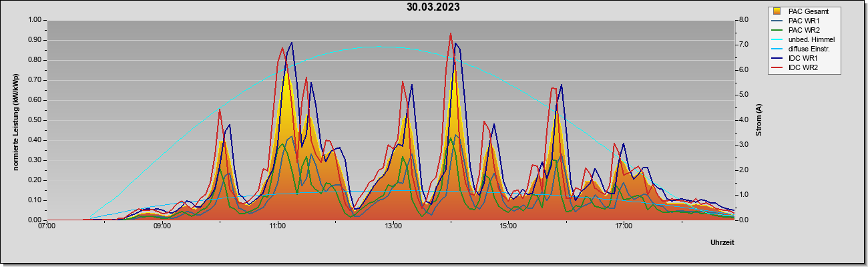Image resolution: width=868 pixels, height=267 pixels.
Task: Click the 8.0 value on right axis
Action: click(x=743, y=20)
